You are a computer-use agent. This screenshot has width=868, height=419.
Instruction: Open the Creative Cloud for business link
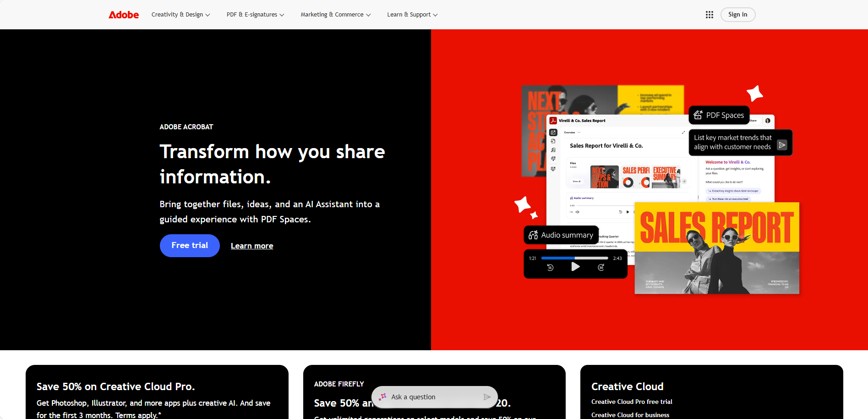coord(630,415)
